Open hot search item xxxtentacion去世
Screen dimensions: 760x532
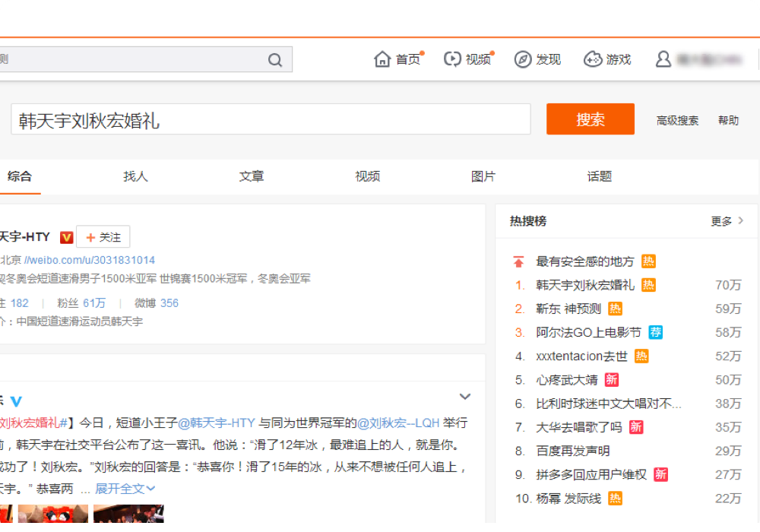pyautogui.click(x=581, y=356)
